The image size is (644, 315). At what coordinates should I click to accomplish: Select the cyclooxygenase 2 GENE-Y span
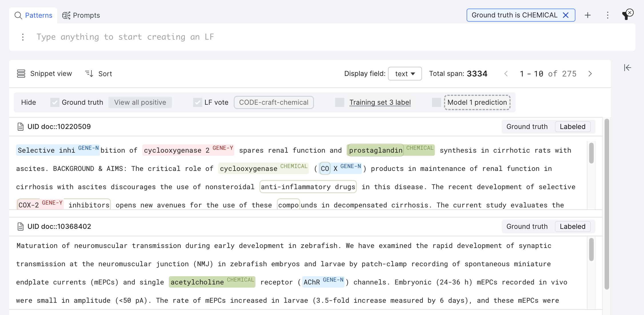point(188,150)
